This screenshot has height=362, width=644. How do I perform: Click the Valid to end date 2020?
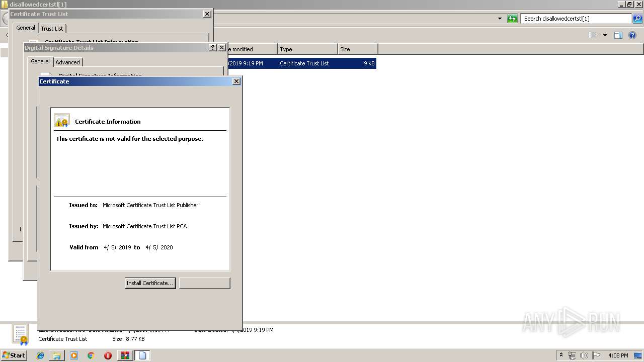point(159,247)
